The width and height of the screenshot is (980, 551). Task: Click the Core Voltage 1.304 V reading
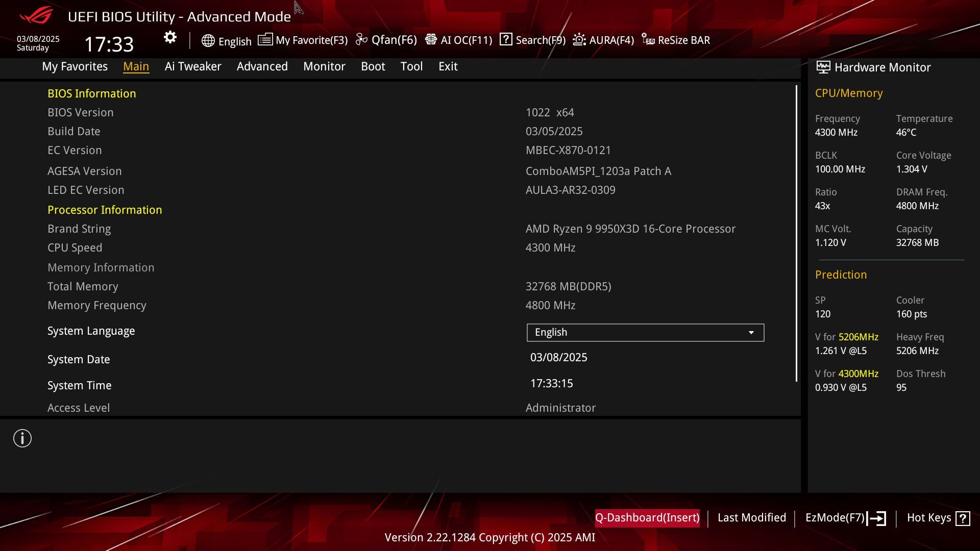tap(912, 169)
